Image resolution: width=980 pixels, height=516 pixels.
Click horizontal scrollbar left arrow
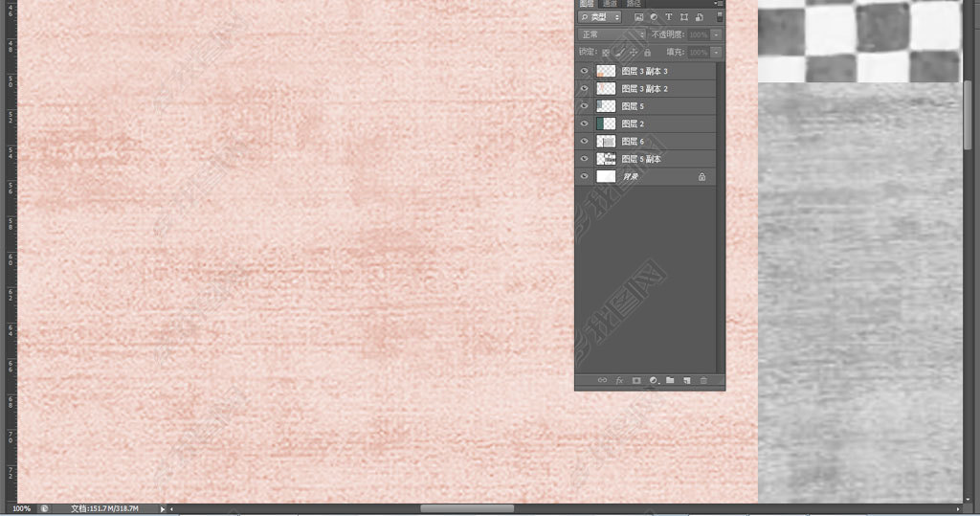[172, 509]
